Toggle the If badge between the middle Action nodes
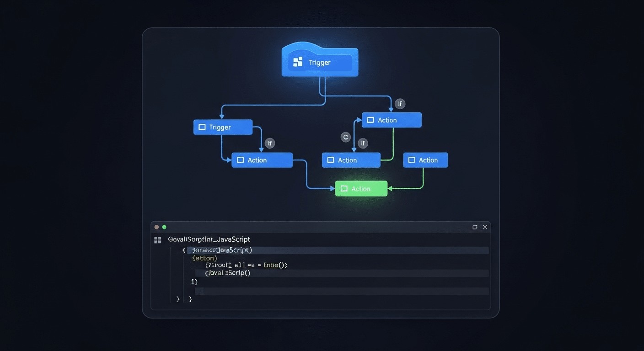Viewport: 644px width, 351px height. click(x=363, y=143)
